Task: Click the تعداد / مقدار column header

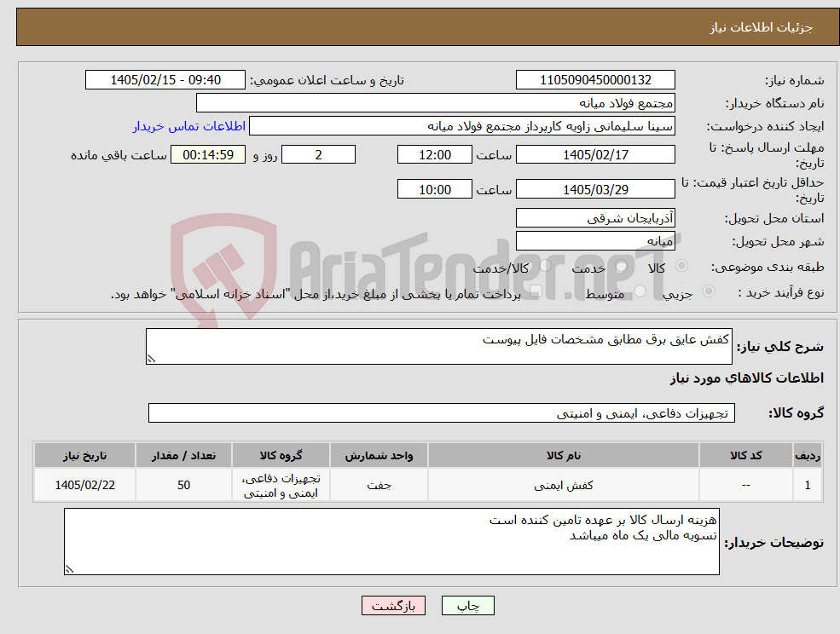Action: coord(183,455)
